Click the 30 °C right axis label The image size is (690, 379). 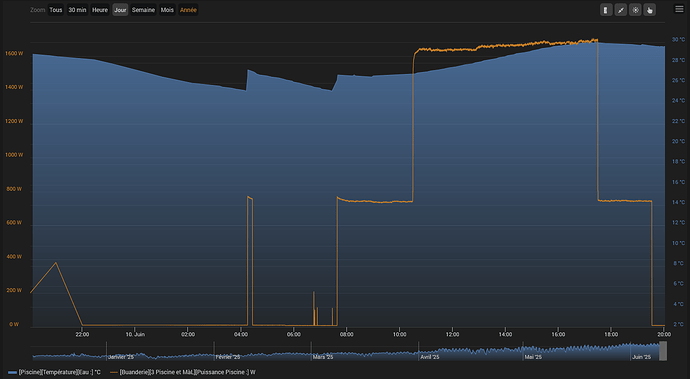pos(678,40)
